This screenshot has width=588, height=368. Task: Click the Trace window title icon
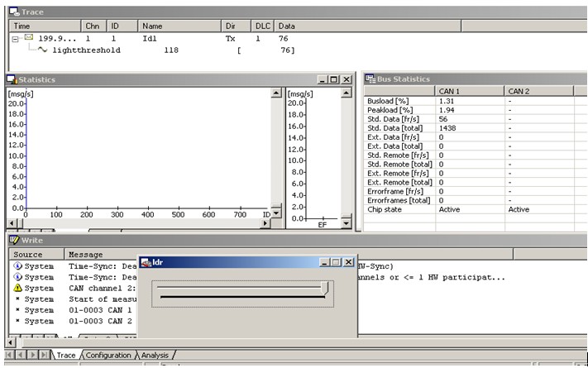coord(12,12)
